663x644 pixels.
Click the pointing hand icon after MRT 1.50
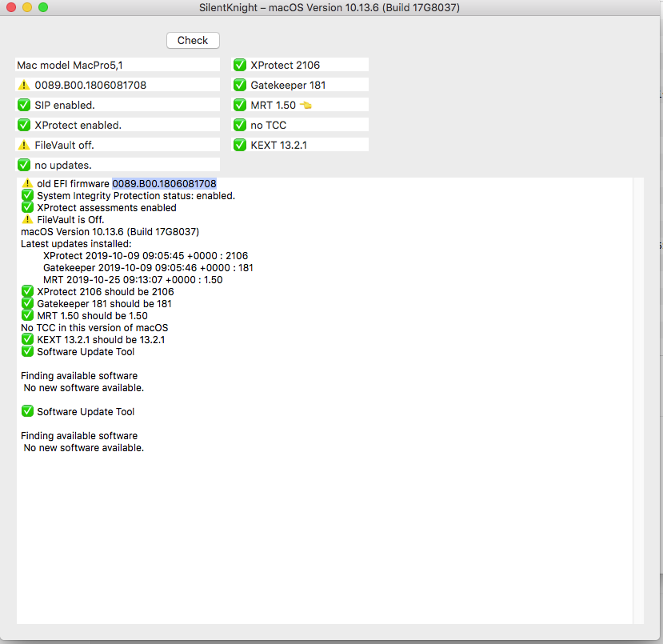point(306,105)
